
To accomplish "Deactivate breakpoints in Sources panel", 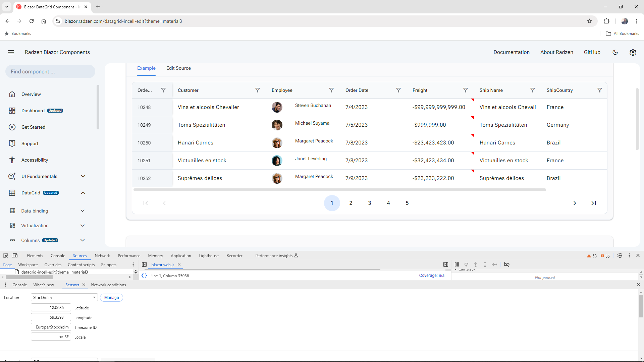I will click(507, 265).
